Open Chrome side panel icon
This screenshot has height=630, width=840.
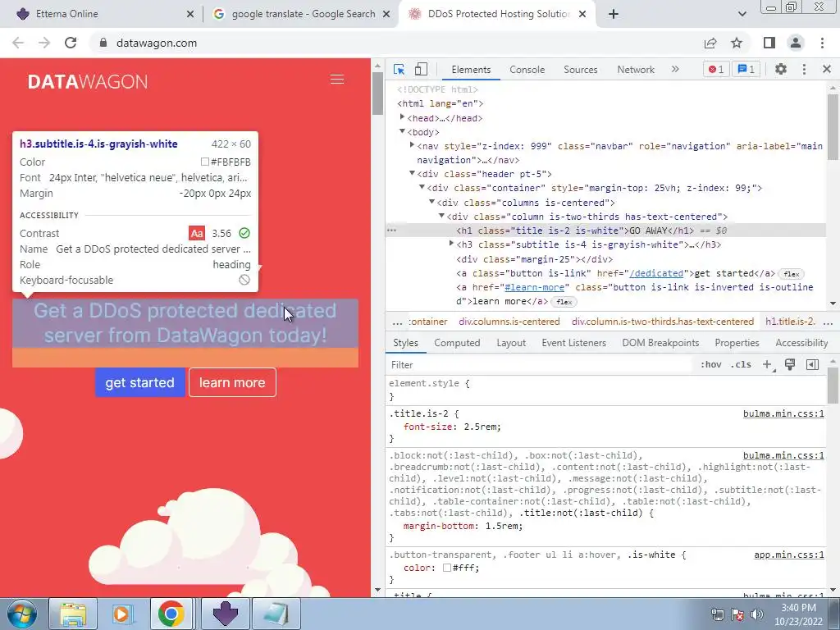(x=769, y=43)
